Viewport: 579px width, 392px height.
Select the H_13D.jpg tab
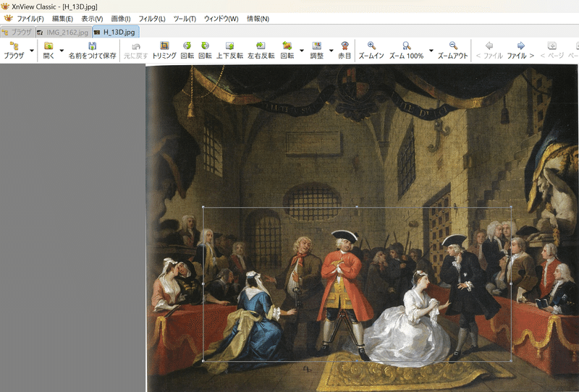(x=116, y=32)
